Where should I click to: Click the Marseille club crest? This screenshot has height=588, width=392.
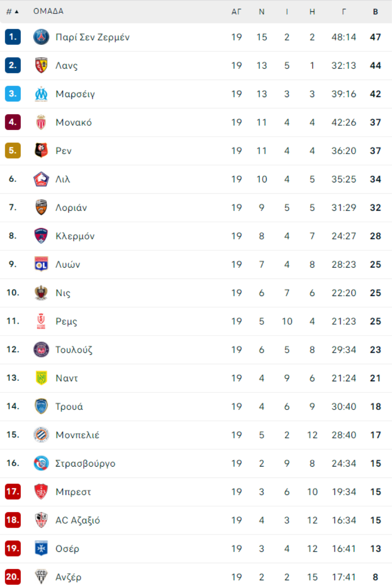pyautogui.click(x=41, y=94)
